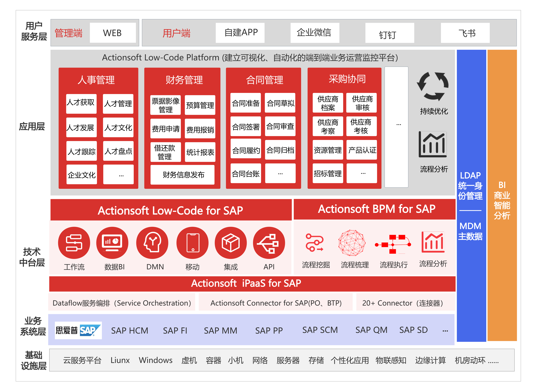Click the Actionsoft BPM for SAP banner
Viewport: 538px width, 392px height.
[x=374, y=209]
